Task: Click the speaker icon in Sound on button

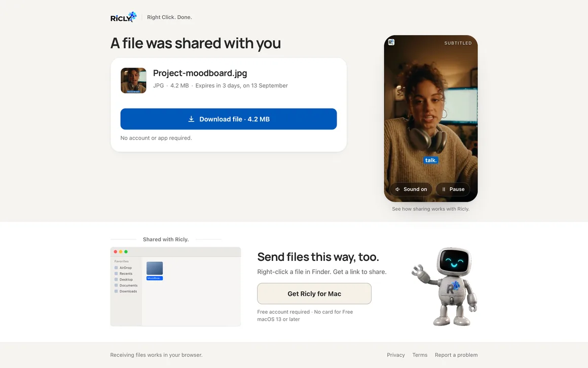Action: pyautogui.click(x=397, y=189)
